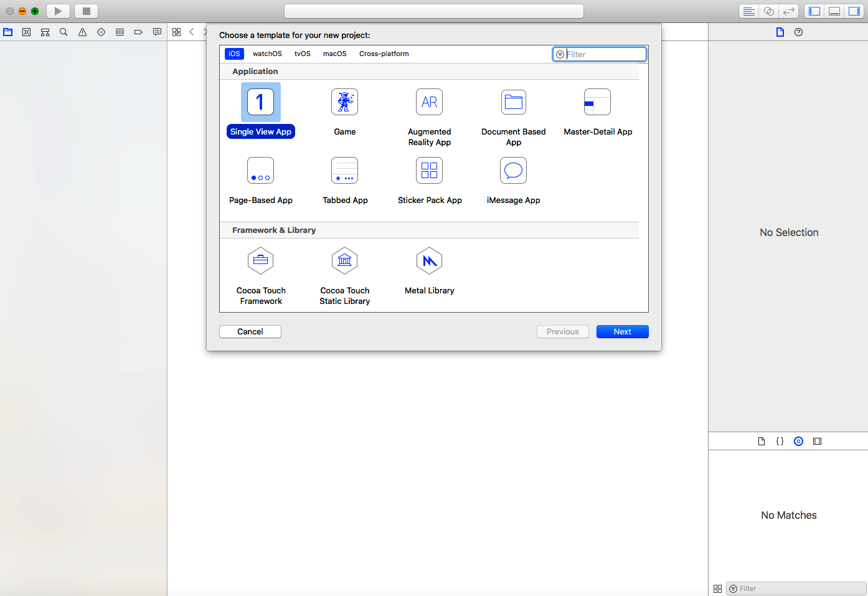The width and height of the screenshot is (868, 596).
Task: Stop the running task
Action: (x=87, y=11)
